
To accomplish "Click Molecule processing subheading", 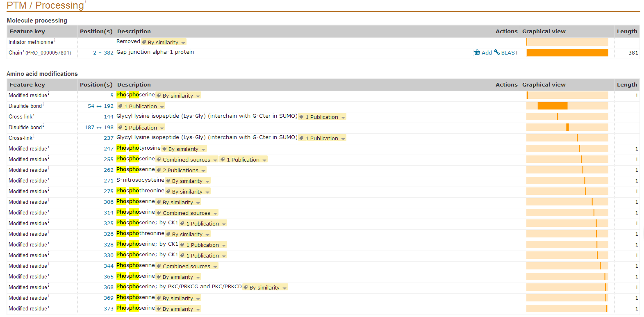I will click(x=37, y=21).
